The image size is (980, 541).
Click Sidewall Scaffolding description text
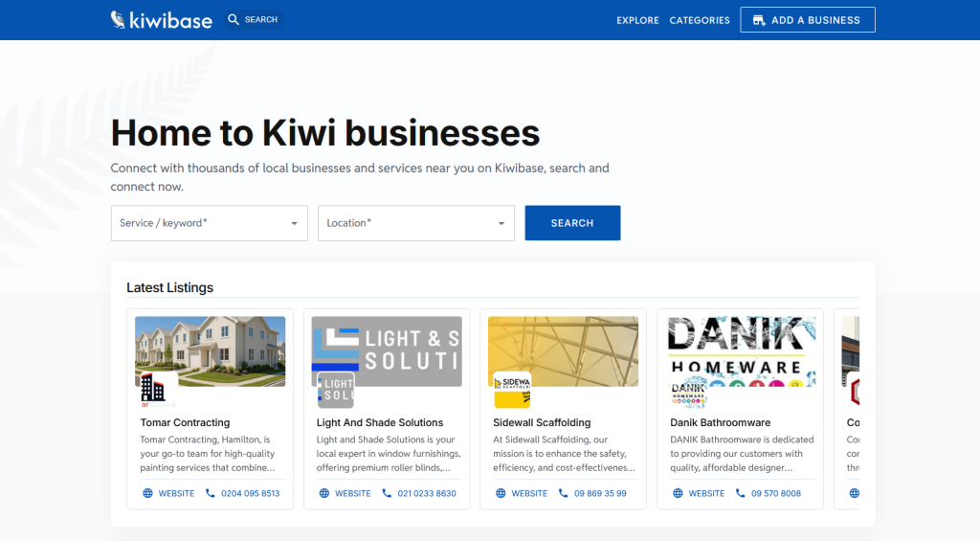point(564,454)
